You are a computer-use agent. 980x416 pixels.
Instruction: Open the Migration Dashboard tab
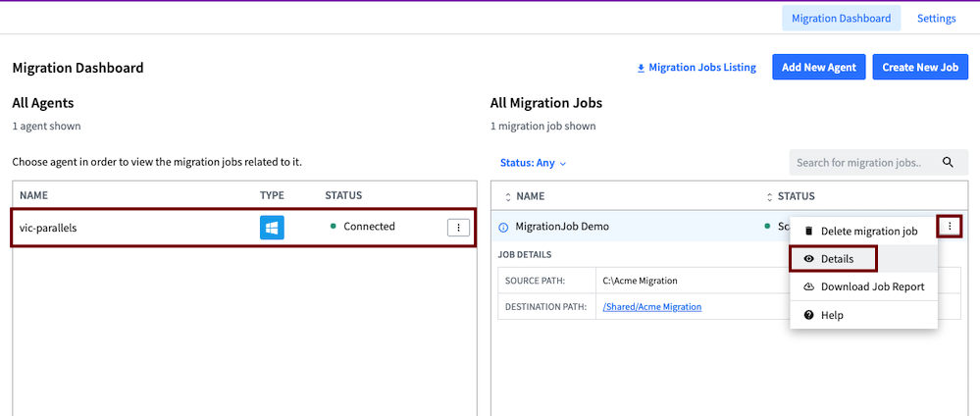(x=841, y=18)
